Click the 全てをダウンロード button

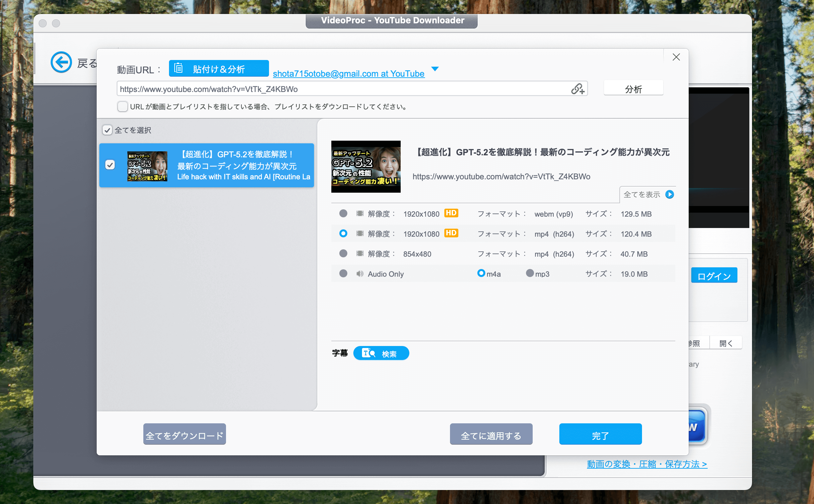(185, 434)
